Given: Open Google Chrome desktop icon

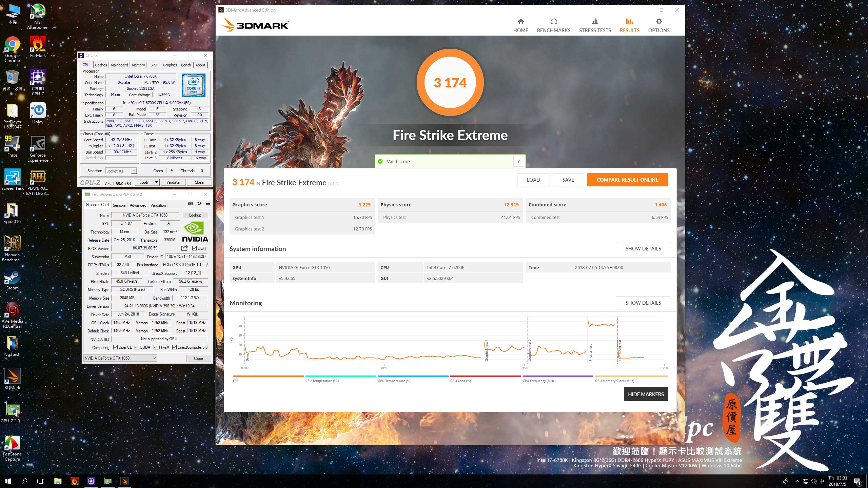Looking at the screenshot, I should (x=12, y=49).
